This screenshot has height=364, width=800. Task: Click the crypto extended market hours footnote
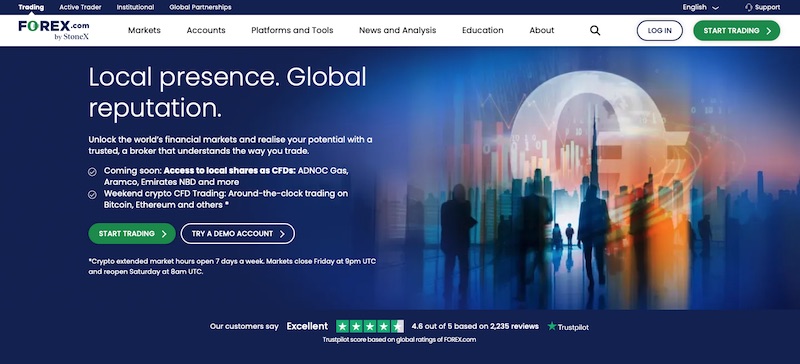[x=232, y=266]
